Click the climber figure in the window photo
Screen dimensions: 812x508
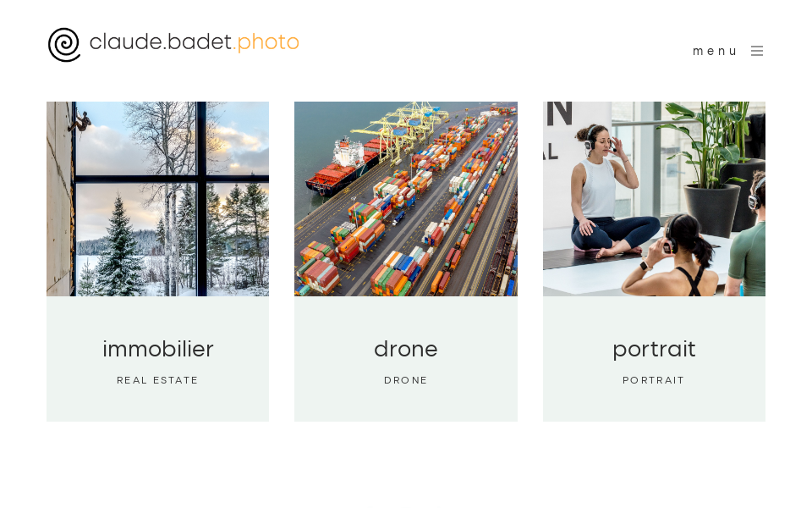[80, 122]
